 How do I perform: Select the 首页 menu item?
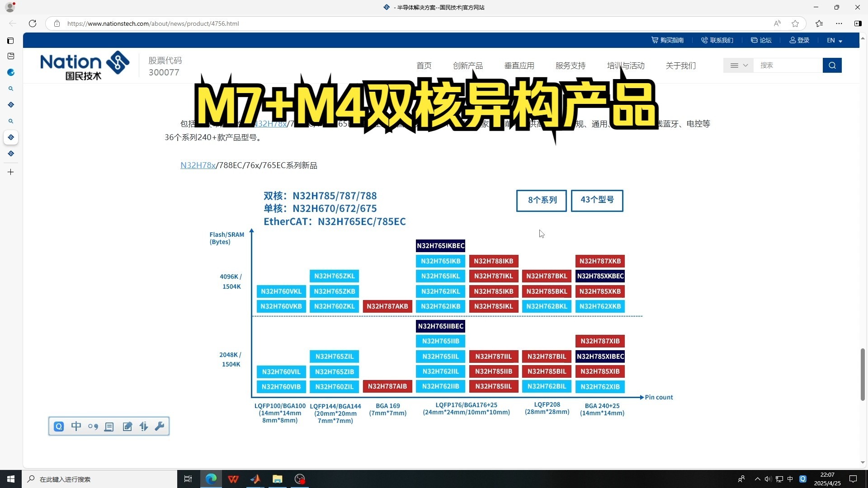click(424, 66)
